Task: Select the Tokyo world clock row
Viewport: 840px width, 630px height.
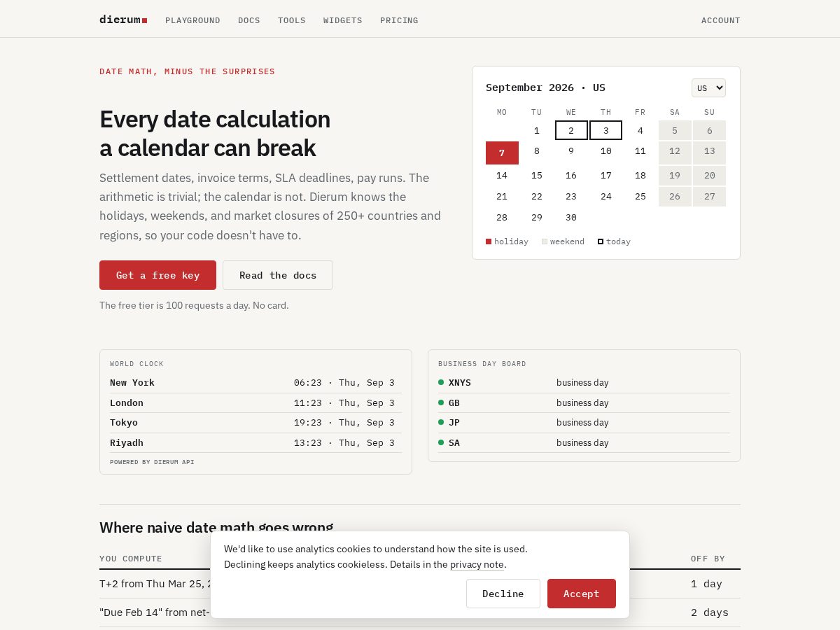Action: [255, 423]
